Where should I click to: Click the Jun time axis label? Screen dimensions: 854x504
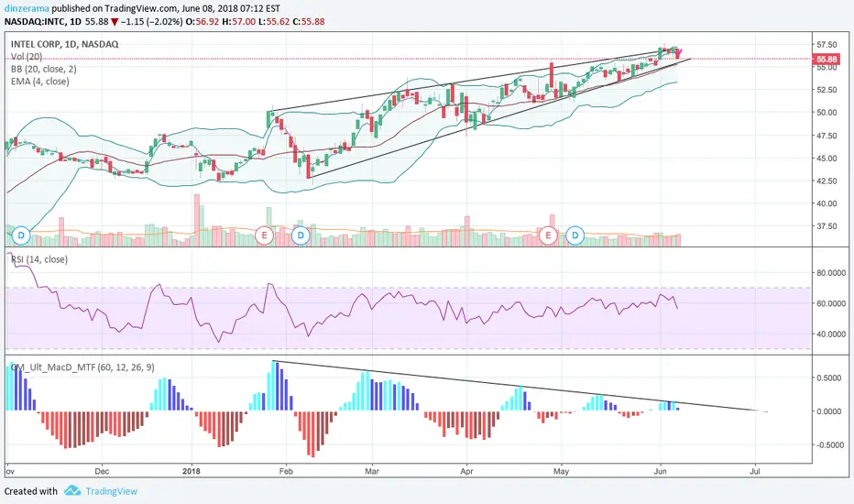660,471
